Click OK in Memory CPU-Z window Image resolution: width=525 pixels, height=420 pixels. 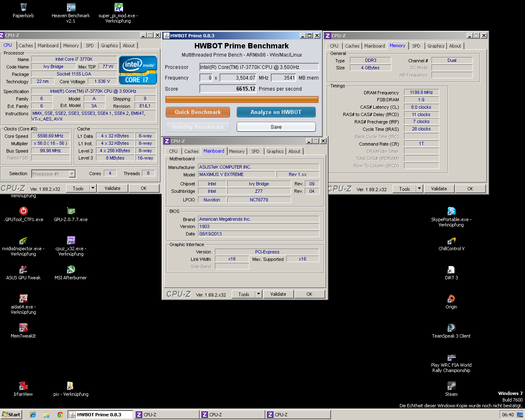(470, 189)
